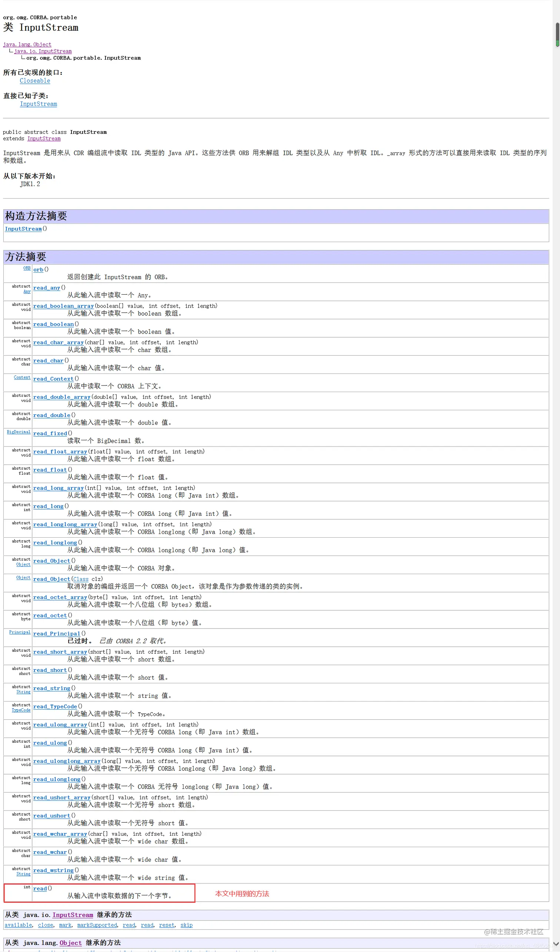Open the read_octet() method link
The image size is (560, 952).
50,616
